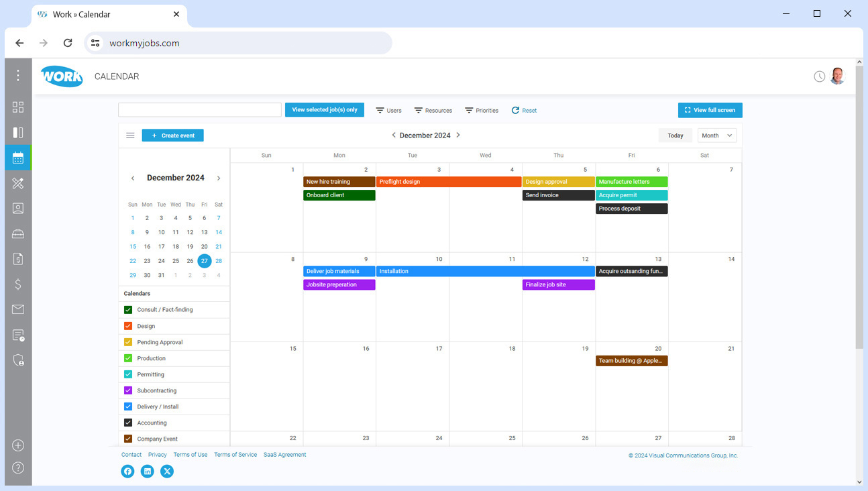Viewport: 868px width, 491px height.
Task: Click the plus circle icon in sidebar
Action: [18, 445]
